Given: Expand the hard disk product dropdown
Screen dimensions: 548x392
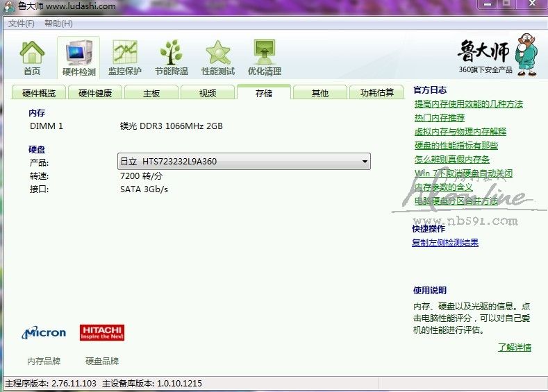Looking at the screenshot, I should (365, 161).
